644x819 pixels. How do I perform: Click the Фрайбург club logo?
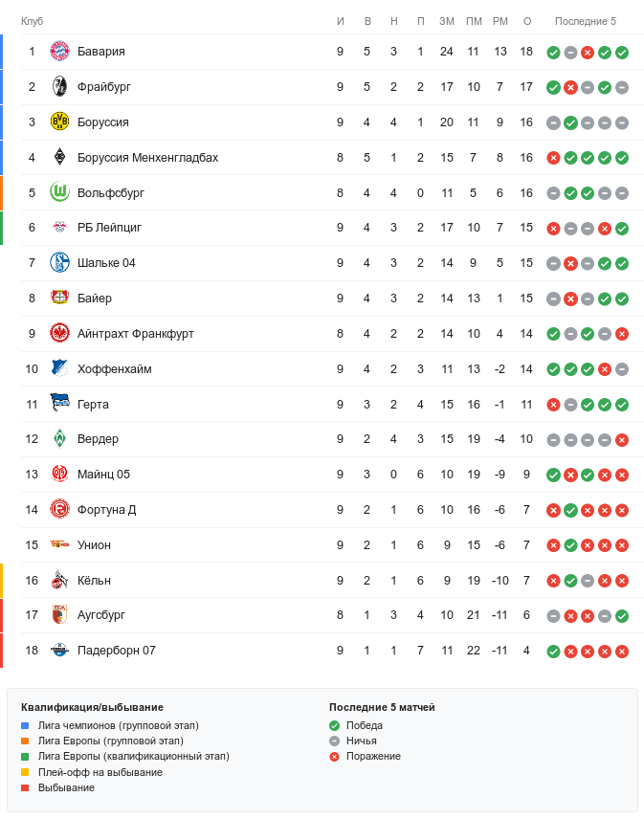(60, 87)
